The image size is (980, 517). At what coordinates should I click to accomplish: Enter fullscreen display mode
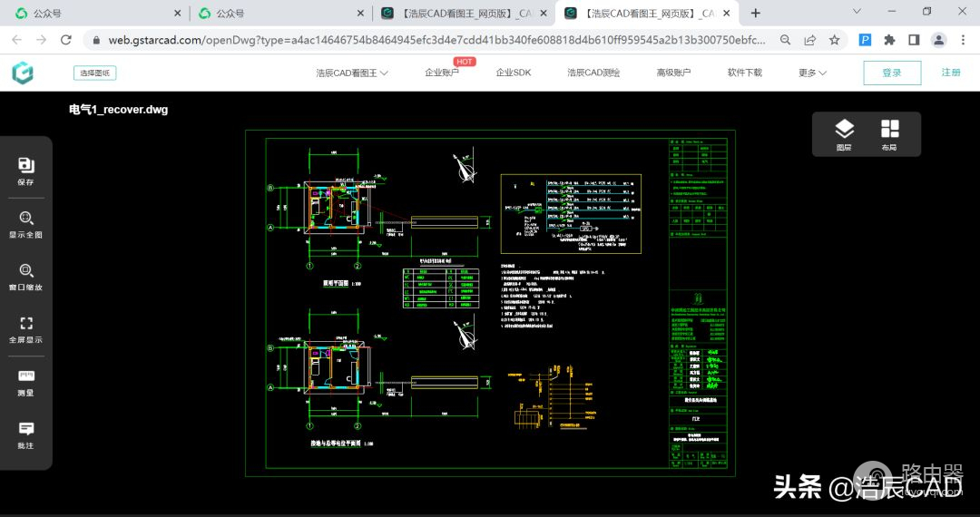25,327
